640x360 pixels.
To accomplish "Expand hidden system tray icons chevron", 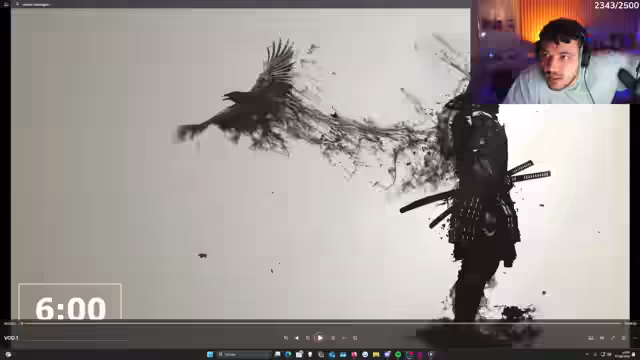I will click(587, 354).
